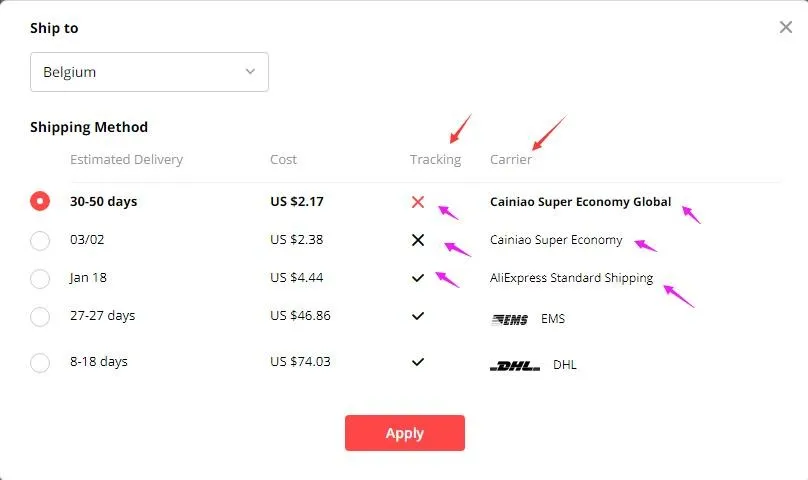Select the 27-27 days EMS radio button

click(x=40, y=316)
